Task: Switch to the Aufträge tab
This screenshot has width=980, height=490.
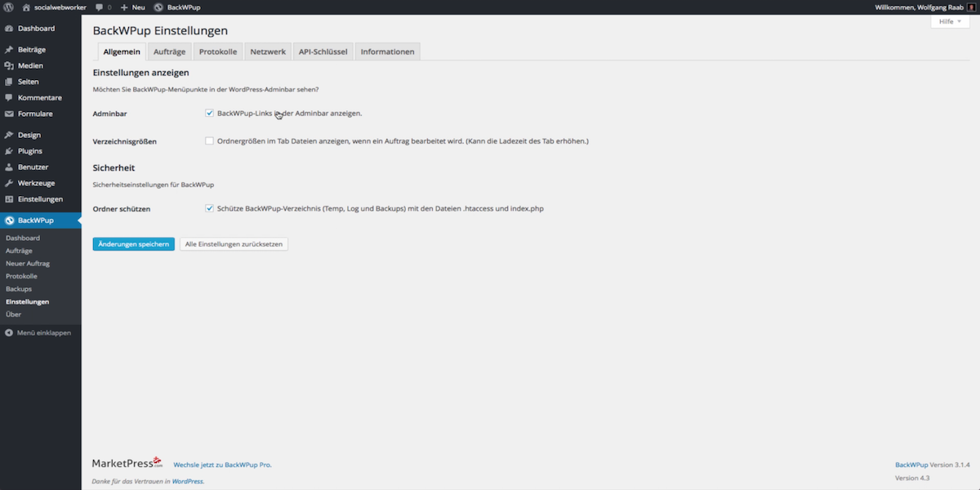Action: pos(169,51)
